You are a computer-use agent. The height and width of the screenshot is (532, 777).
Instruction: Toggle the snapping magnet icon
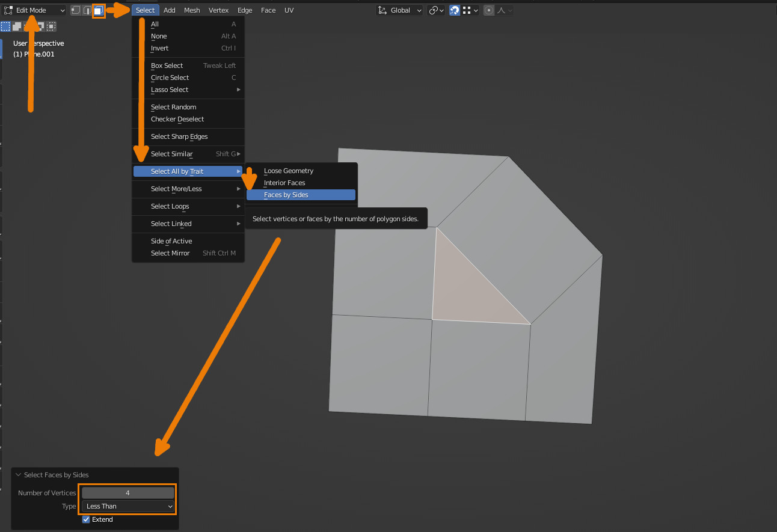(x=455, y=10)
